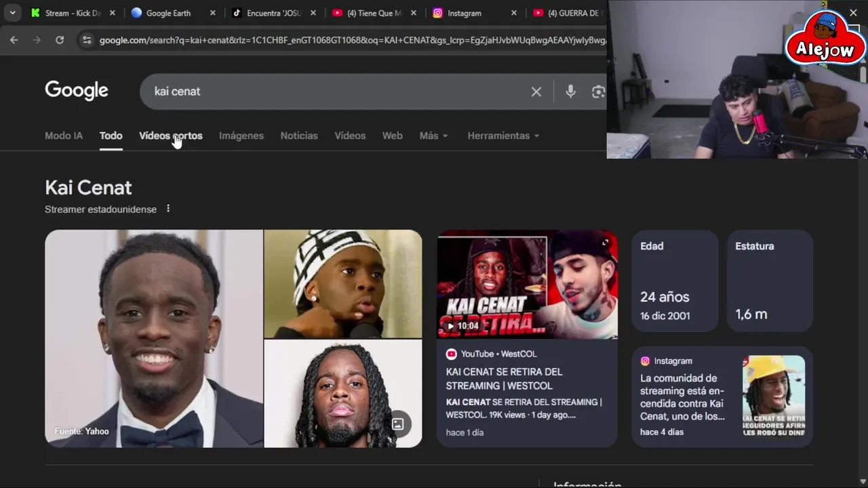Expand the Más dropdown menu
The width and height of the screenshot is (868, 488).
click(x=433, y=136)
